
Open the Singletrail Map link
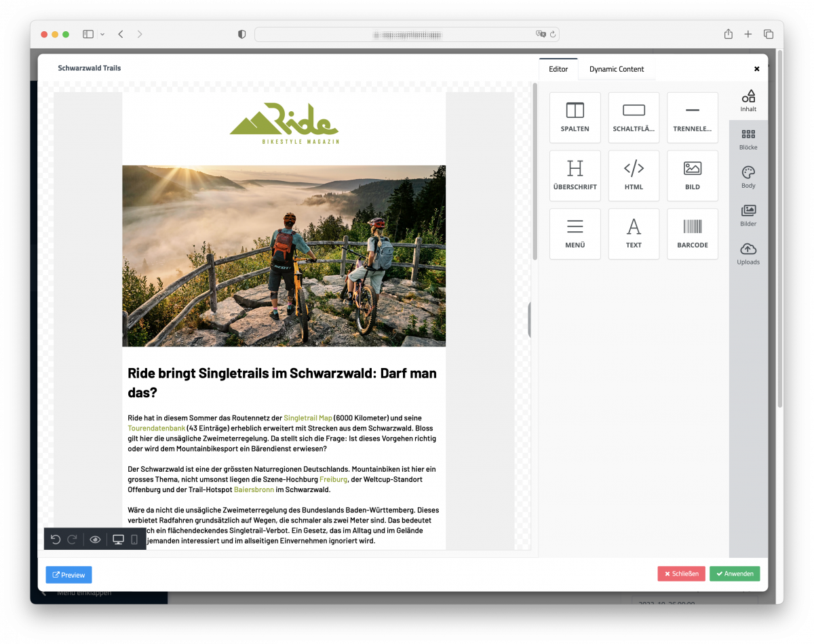(307, 418)
